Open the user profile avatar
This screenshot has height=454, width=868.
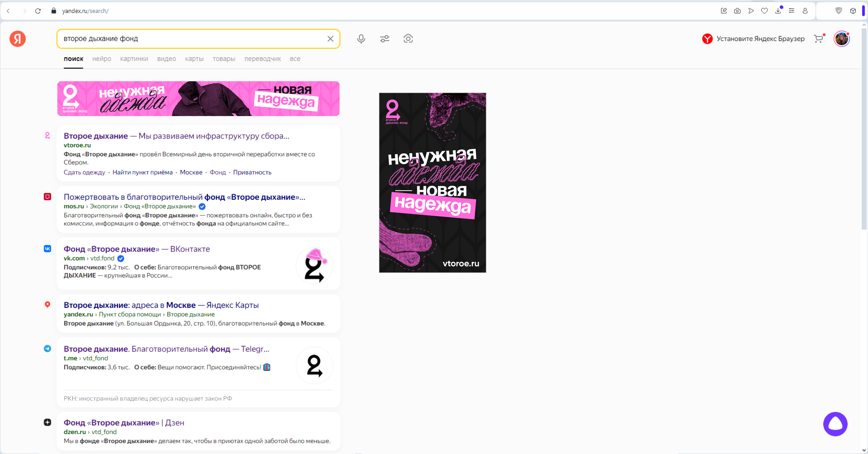pyautogui.click(x=841, y=39)
